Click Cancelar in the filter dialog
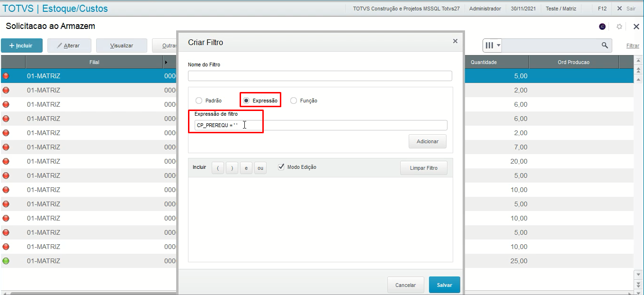Viewport: 644px width, 295px height. pos(405,285)
